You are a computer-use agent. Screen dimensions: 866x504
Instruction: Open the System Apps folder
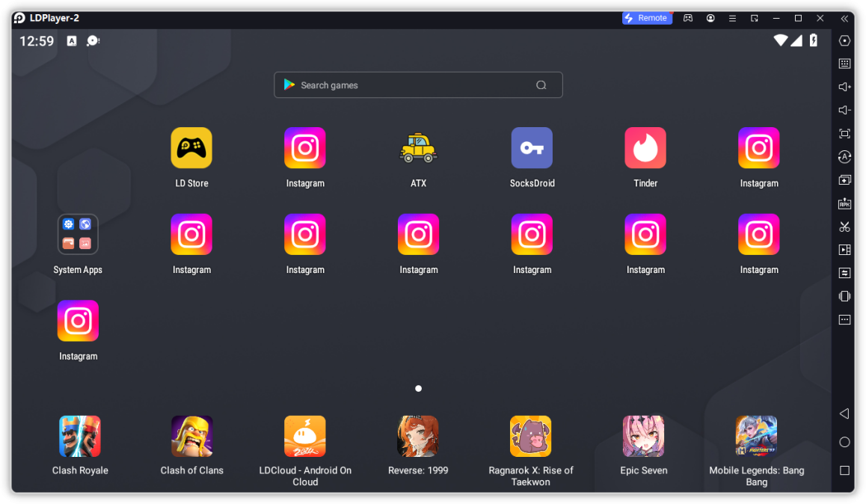click(x=78, y=235)
